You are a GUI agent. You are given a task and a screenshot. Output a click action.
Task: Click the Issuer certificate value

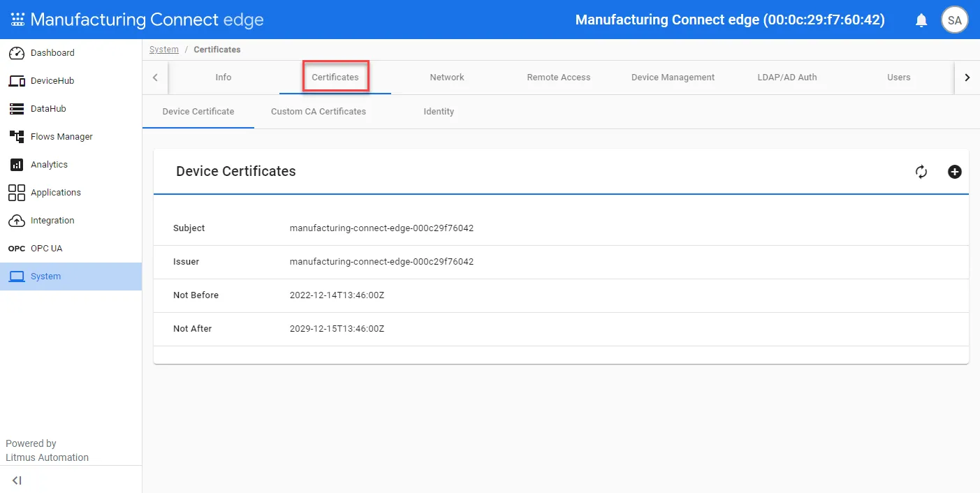[381, 262]
